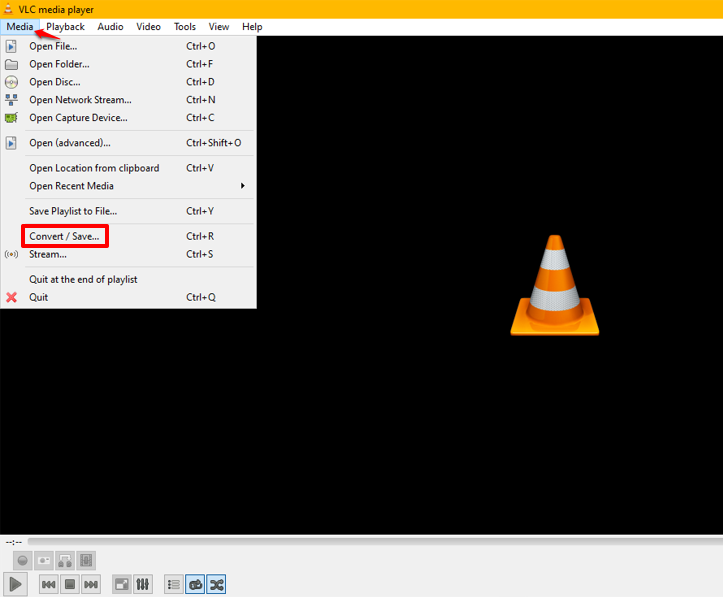This screenshot has width=723, height=597.
Task: Show extended settings equalizer panel
Action: pyautogui.click(x=143, y=585)
